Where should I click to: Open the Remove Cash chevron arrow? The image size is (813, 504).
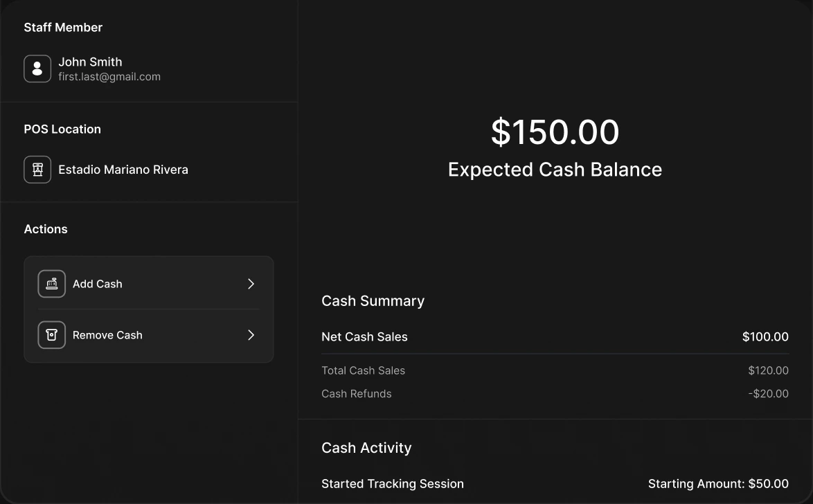(x=251, y=335)
